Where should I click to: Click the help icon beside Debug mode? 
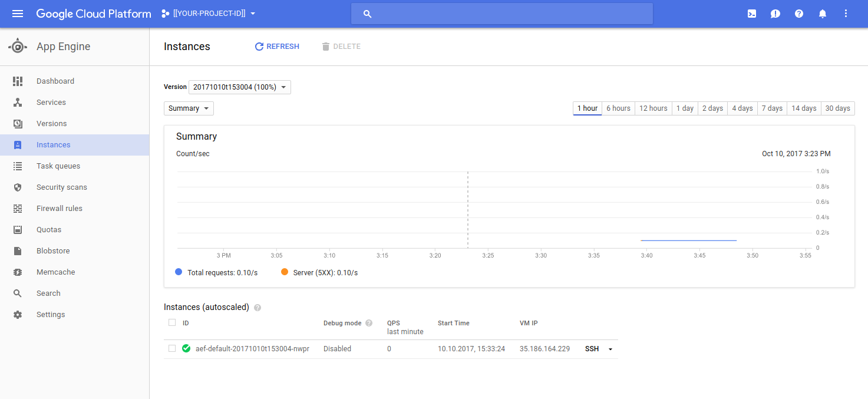[369, 323]
